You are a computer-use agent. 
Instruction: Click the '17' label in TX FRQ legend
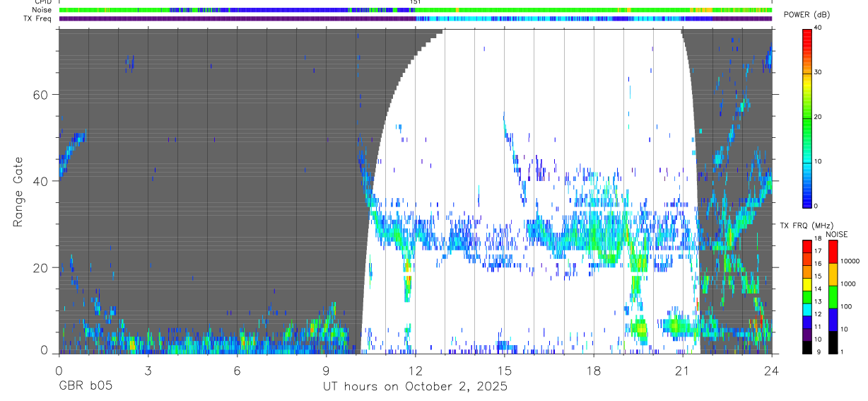[818, 251]
